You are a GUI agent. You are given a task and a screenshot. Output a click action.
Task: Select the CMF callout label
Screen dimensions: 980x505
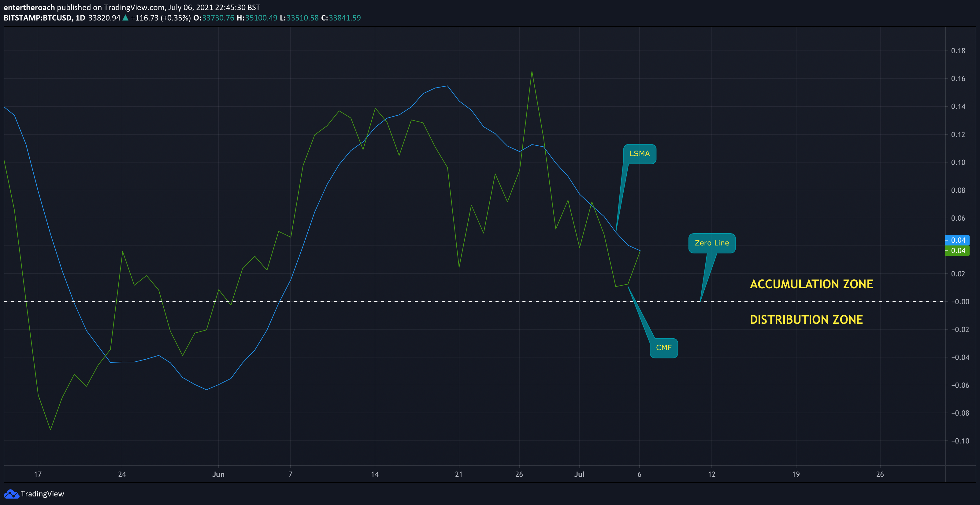(x=663, y=348)
